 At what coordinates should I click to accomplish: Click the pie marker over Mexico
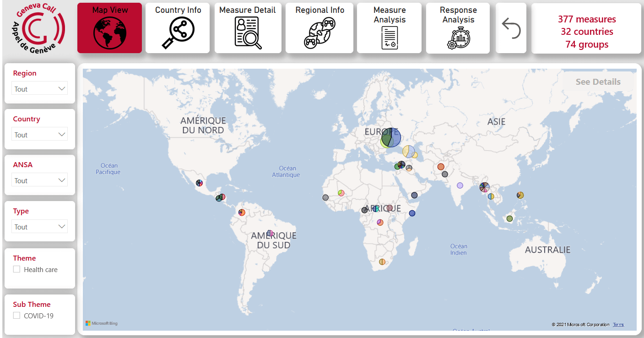point(199,183)
